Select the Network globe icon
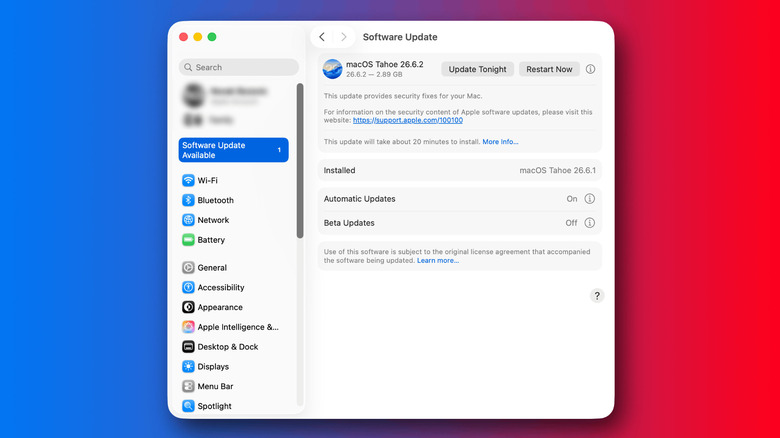The height and width of the screenshot is (438, 780). click(x=188, y=220)
